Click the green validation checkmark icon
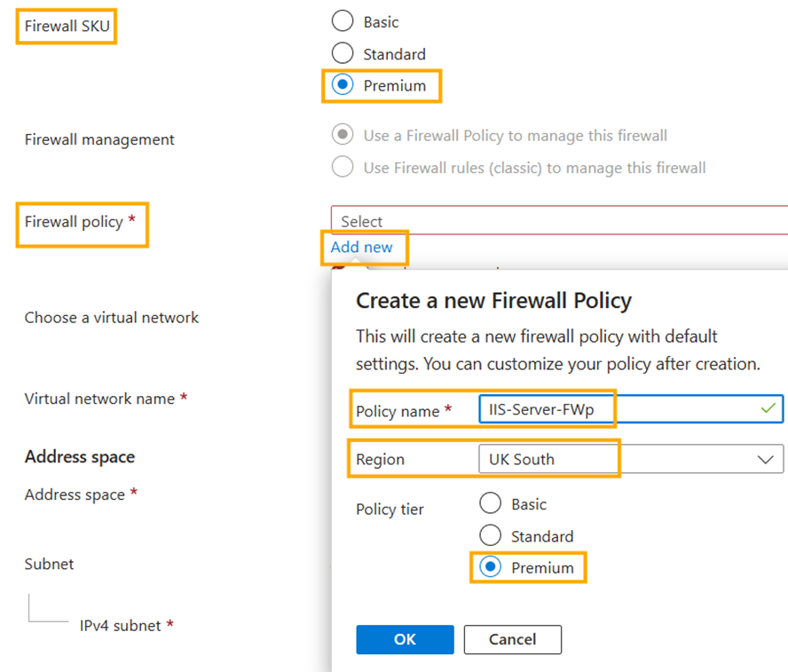This screenshot has height=672, width=788. 768,408
